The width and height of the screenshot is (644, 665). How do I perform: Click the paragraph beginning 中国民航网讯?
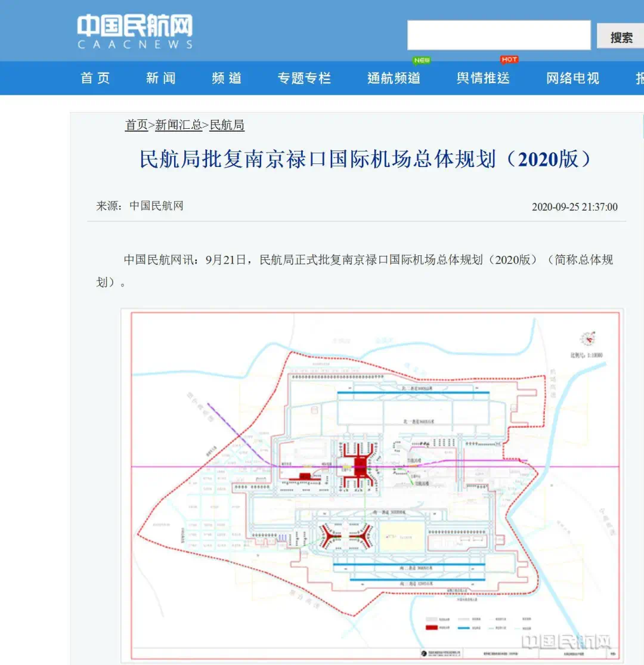354,271
